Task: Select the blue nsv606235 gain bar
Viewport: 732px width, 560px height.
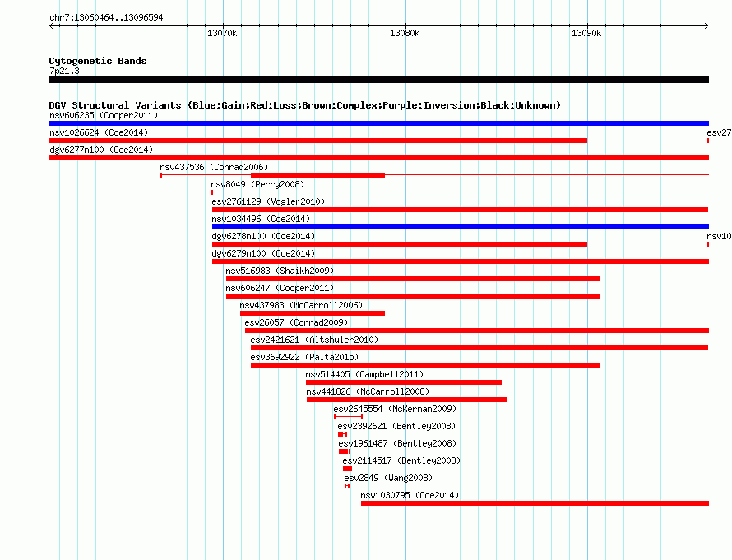Action: 378,123
